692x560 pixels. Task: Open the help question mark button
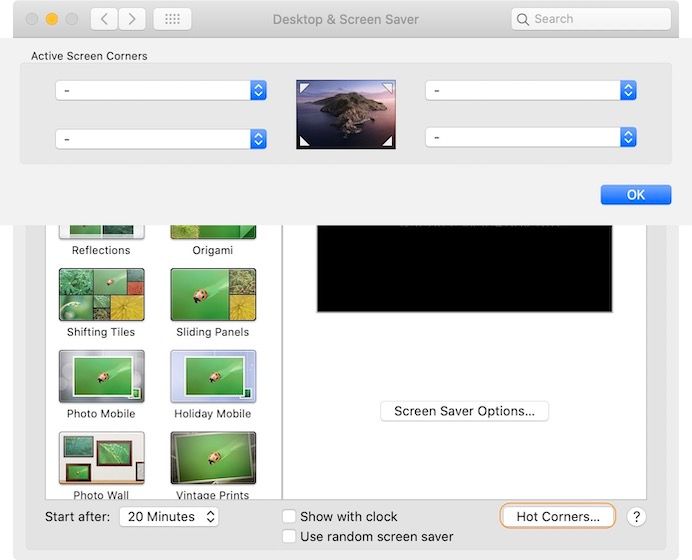tap(636, 516)
